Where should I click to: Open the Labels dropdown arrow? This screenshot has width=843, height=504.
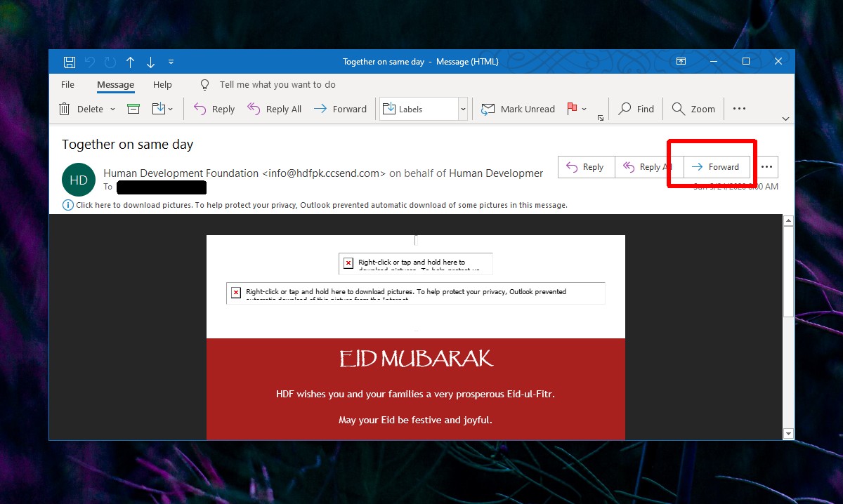pyautogui.click(x=462, y=108)
